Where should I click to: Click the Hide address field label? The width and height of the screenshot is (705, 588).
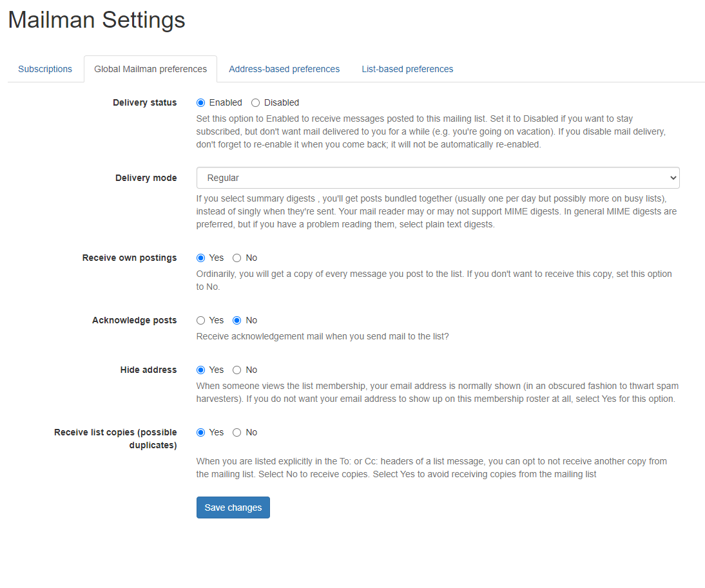click(x=148, y=370)
